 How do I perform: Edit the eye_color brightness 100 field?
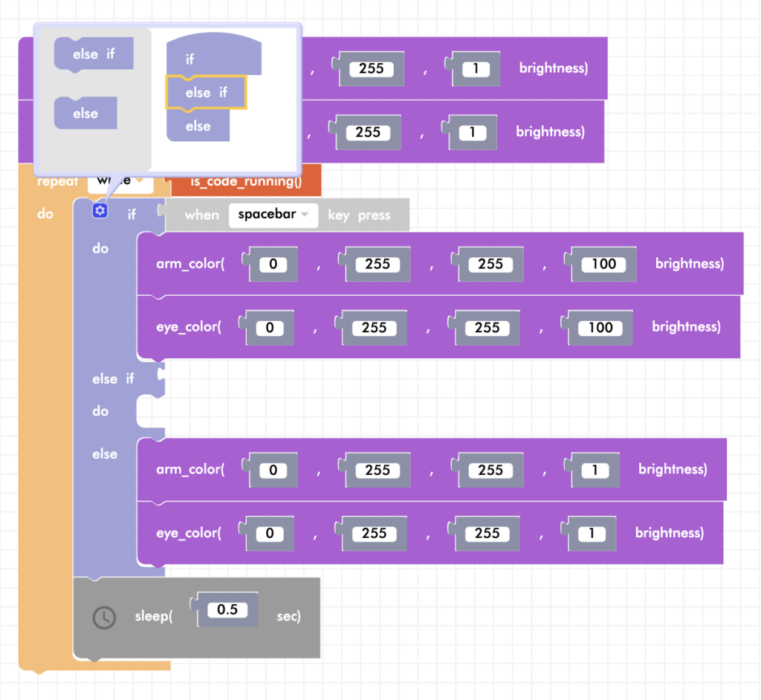click(x=600, y=328)
